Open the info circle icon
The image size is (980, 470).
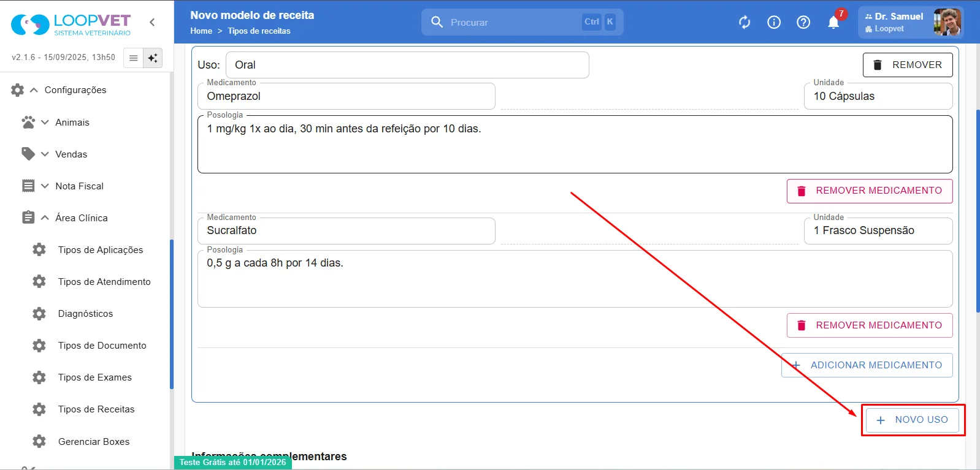(x=774, y=23)
